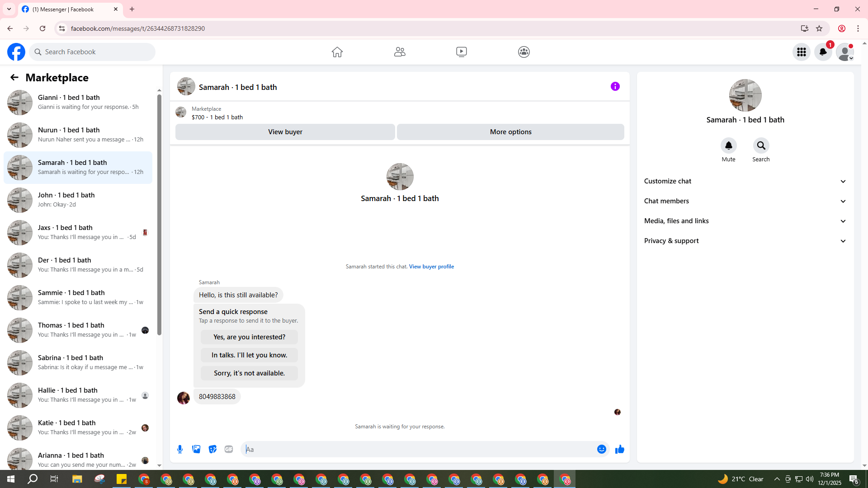Open the John 1 bed 1 bath chat
The image size is (868, 488).
point(78,200)
